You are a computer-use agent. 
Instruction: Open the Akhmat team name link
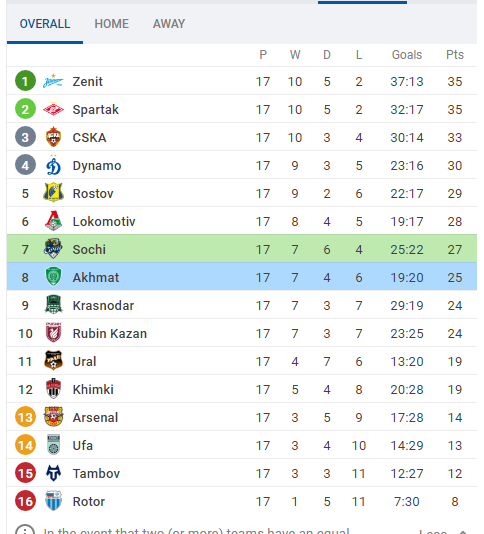96,278
